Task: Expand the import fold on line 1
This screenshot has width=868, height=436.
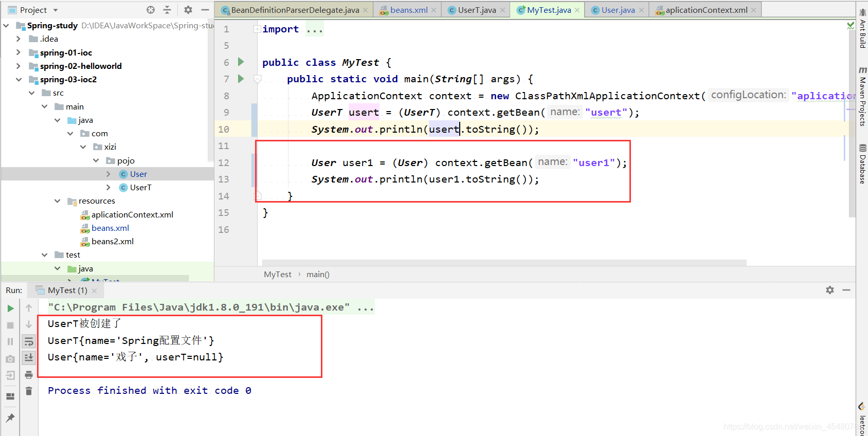Action: 257,29
